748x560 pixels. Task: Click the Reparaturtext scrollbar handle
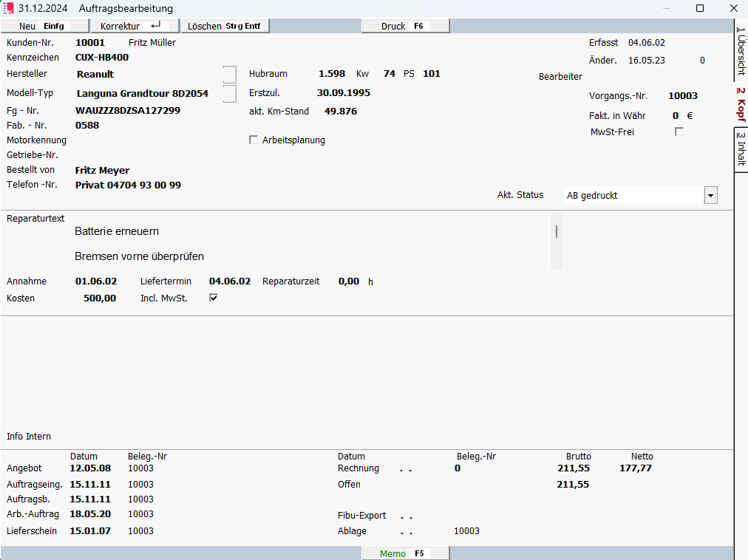click(556, 232)
